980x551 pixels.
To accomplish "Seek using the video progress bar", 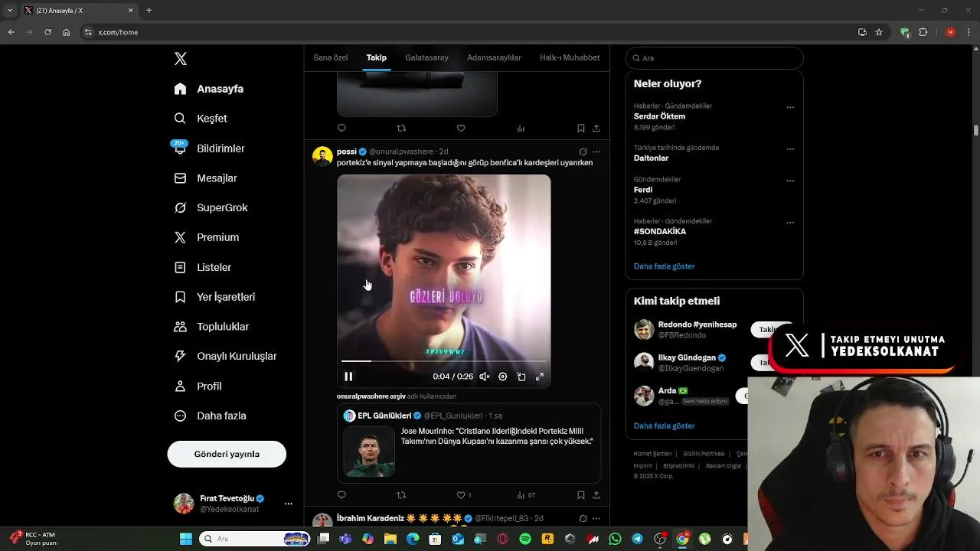I will (444, 360).
